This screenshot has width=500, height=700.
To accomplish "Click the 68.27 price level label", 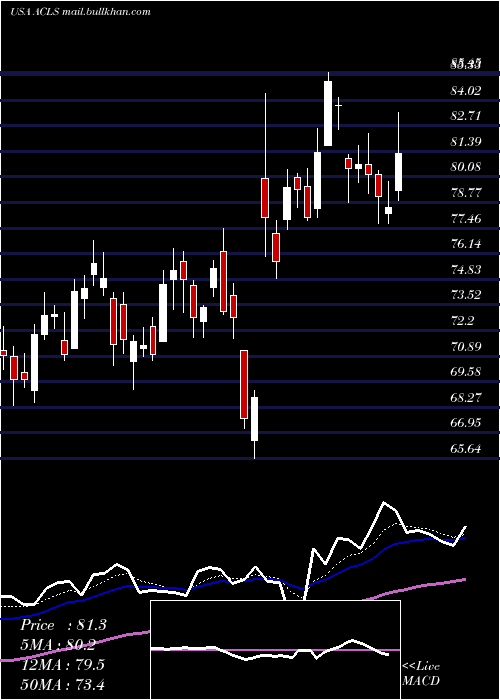I will [466, 397].
